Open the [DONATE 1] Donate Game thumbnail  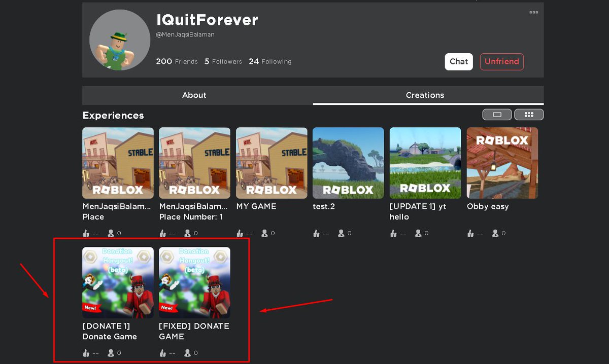(x=118, y=282)
